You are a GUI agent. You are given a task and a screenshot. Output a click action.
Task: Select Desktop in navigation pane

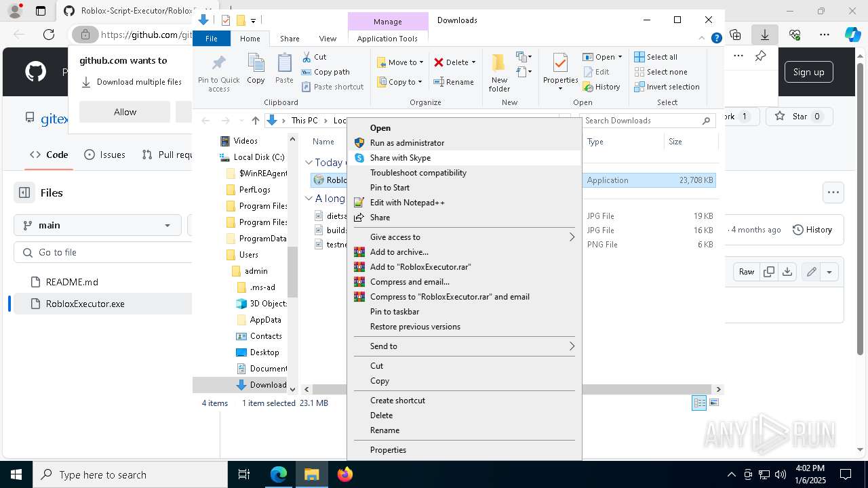264,352
